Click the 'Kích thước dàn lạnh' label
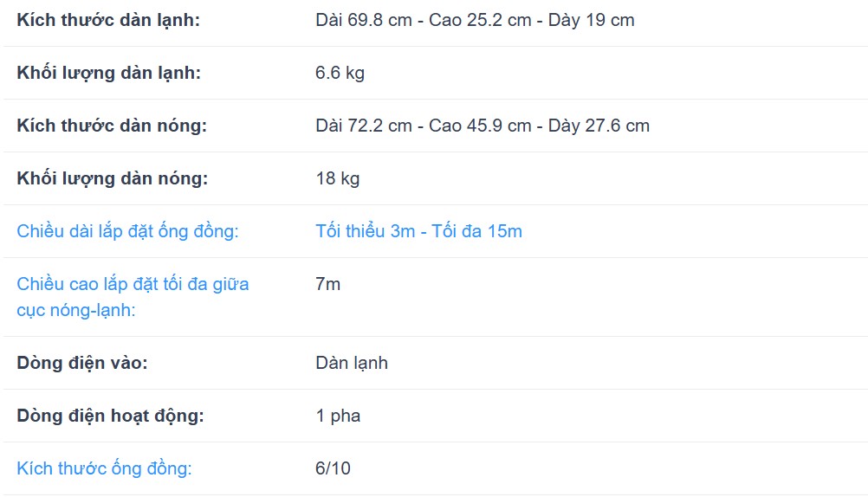This screenshot has width=868, height=497. pos(108,20)
